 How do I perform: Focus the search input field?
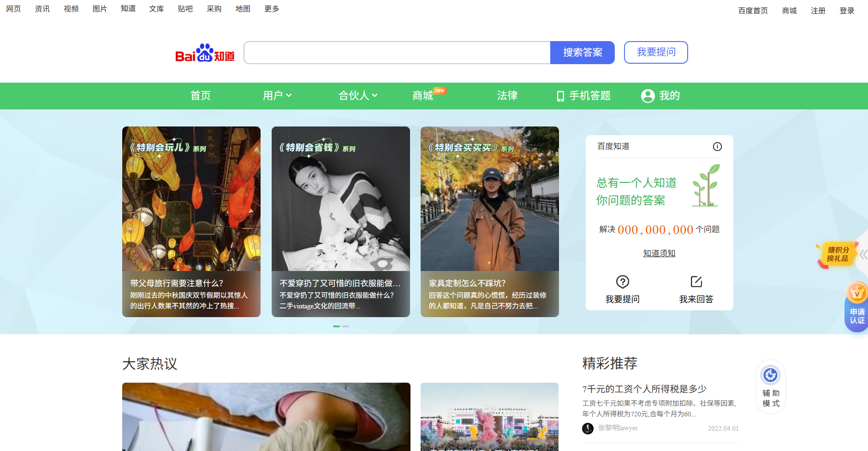397,53
